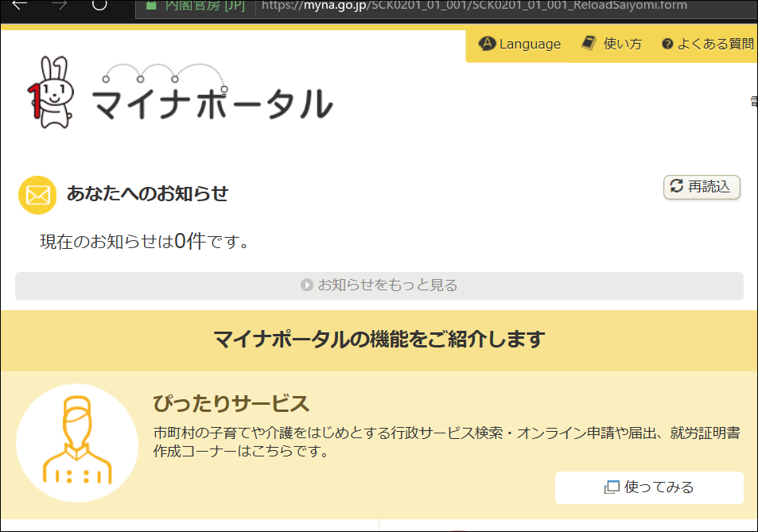This screenshot has height=532, width=758.
Task: Click the new-window icon in 使ってみる
Action: [x=612, y=487]
